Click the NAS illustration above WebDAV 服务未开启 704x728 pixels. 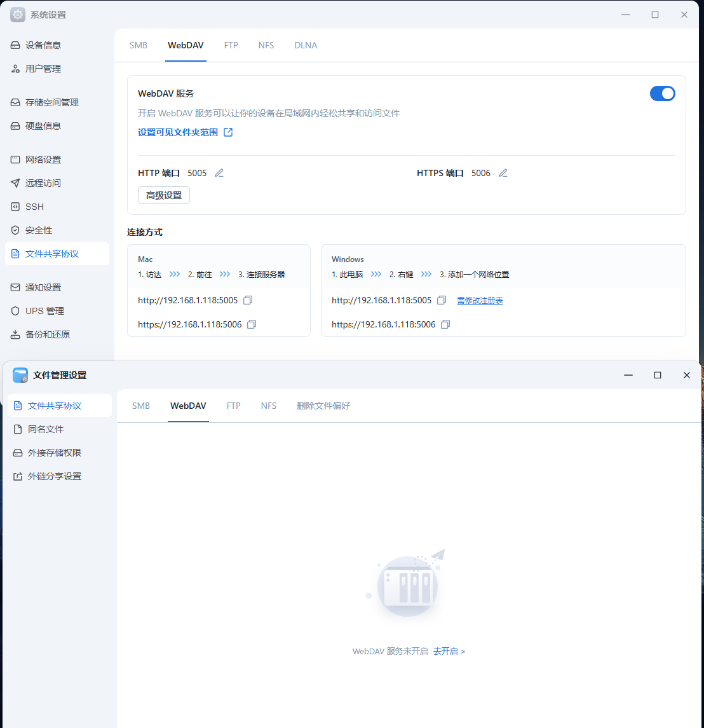(x=407, y=583)
